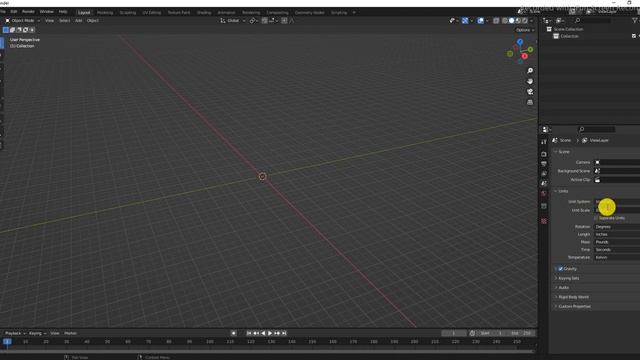Toggle the viewport overlays button
The height and width of the screenshot is (360, 640).
tap(480, 20)
